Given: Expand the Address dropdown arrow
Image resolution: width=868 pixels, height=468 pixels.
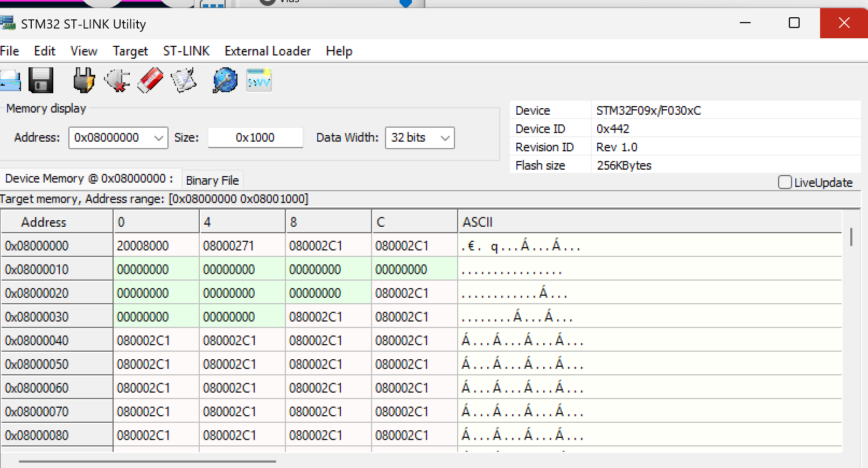Looking at the screenshot, I should click(158, 138).
